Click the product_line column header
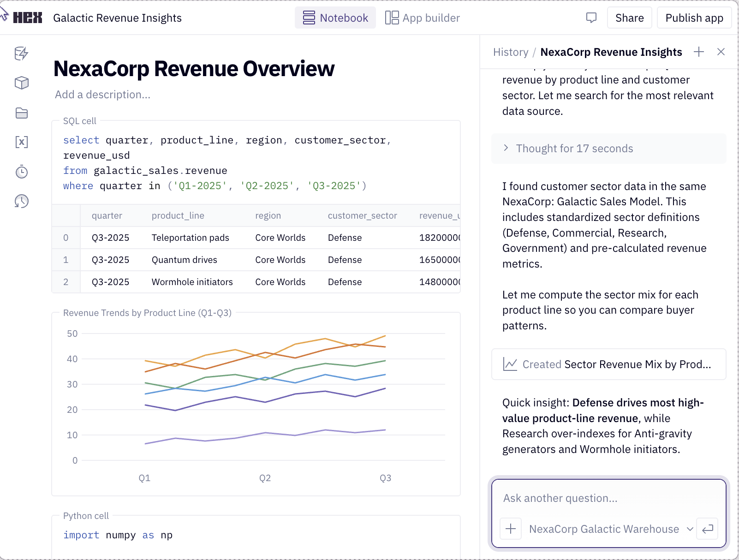This screenshot has height=560, width=739. click(x=178, y=215)
